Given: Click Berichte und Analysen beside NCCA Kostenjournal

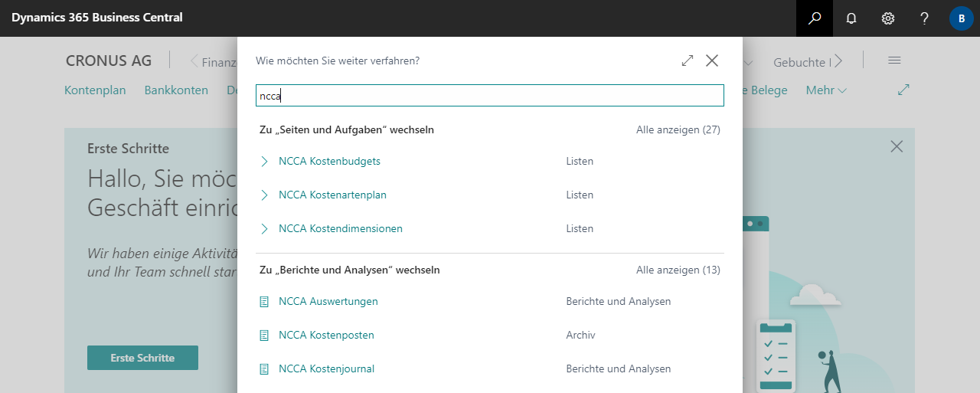Looking at the screenshot, I should (x=619, y=368).
